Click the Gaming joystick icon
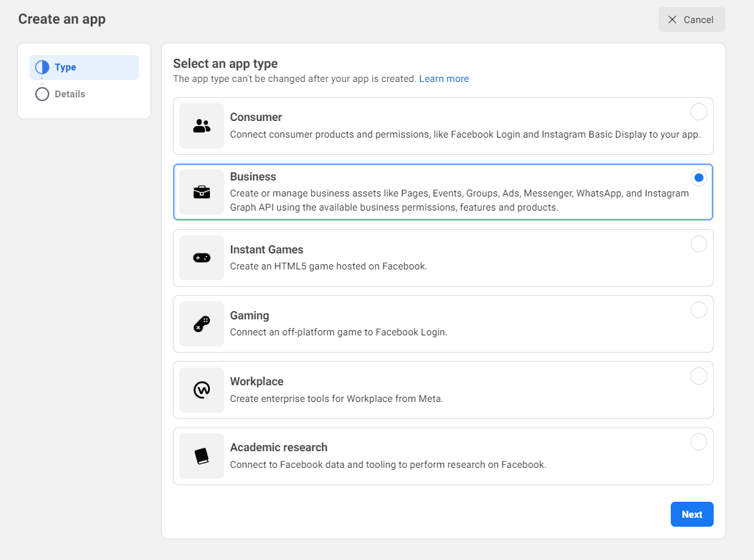 click(x=202, y=324)
